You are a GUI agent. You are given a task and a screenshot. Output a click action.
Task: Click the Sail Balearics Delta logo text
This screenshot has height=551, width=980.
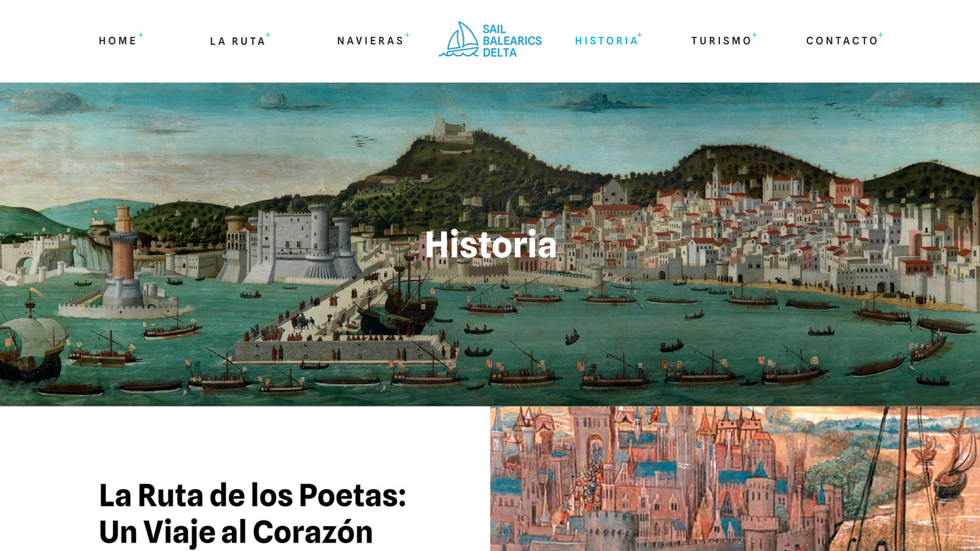tap(512, 40)
